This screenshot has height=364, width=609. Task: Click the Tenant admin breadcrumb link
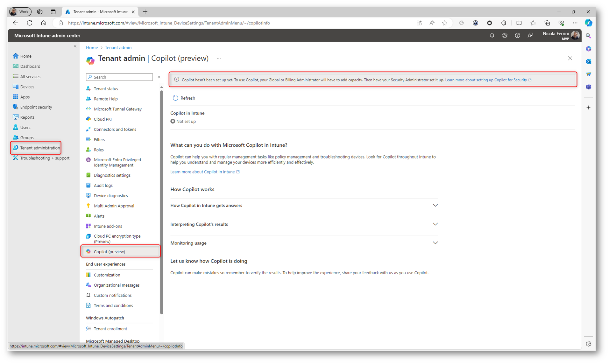(118, 47)
